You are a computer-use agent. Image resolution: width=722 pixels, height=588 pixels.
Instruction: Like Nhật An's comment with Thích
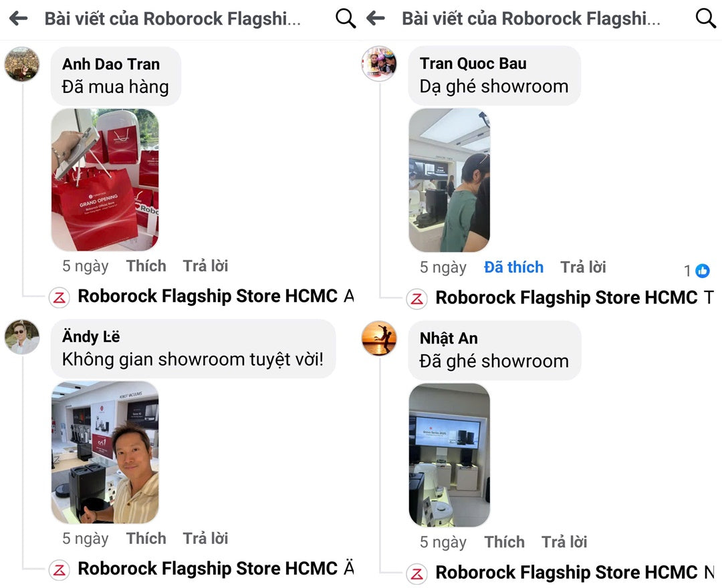pyautogui.click(x=504, y=542)
